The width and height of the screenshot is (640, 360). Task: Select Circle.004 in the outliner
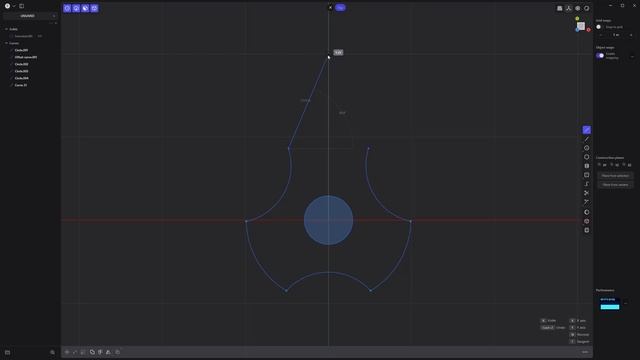tap(21, 78)
